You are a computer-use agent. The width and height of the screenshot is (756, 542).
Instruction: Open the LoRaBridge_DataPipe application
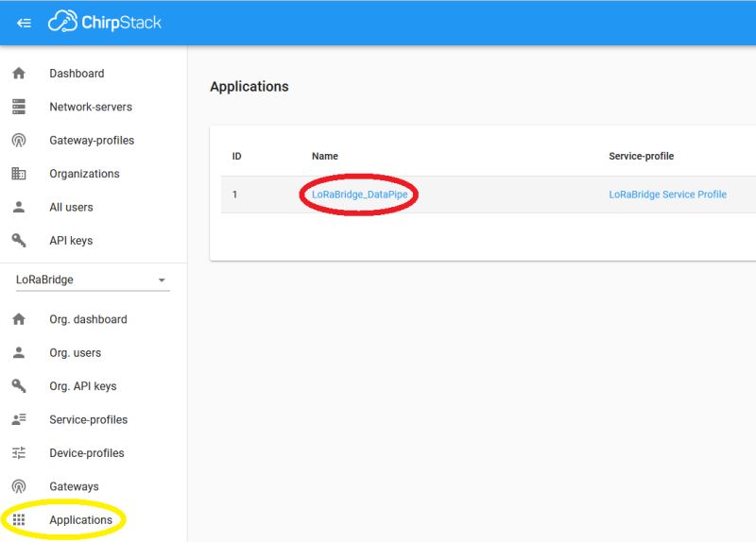pos(360,195)
